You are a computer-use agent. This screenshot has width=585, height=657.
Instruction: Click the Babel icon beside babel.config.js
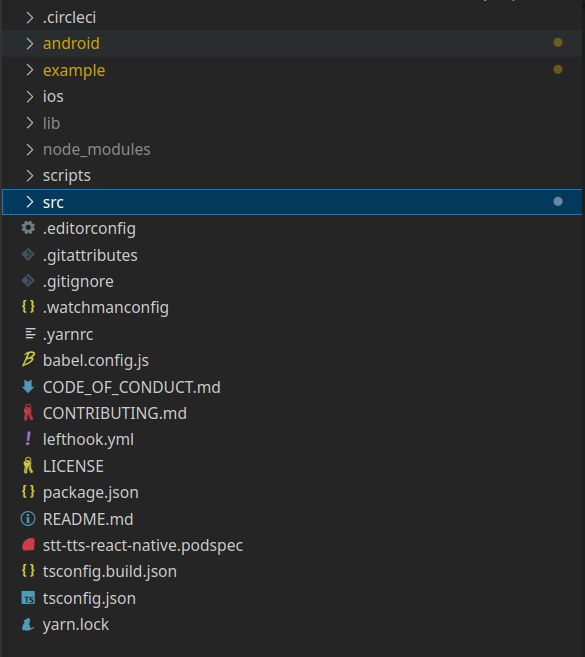pos(28,359)
